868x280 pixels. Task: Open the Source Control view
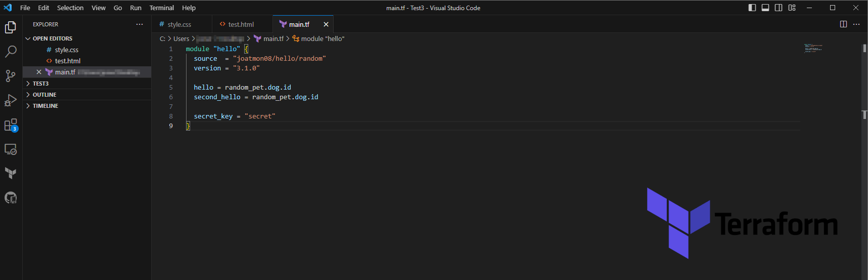[x=11, y=76]
